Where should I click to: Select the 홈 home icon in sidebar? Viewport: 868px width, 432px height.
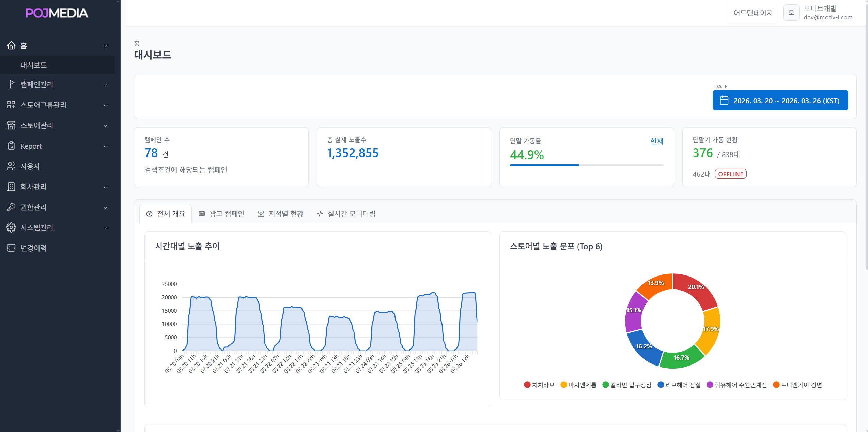click(11, 45)
